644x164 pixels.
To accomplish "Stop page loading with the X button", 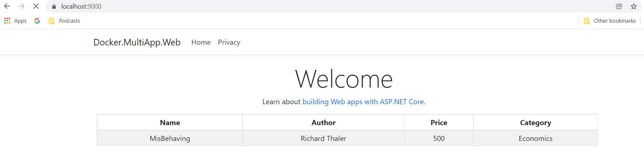I will [x=36, y=6].
